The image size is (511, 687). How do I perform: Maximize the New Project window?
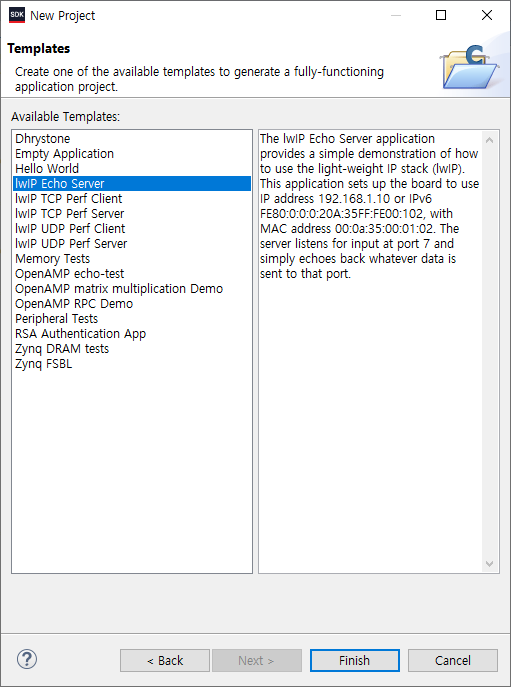[441, 15]
